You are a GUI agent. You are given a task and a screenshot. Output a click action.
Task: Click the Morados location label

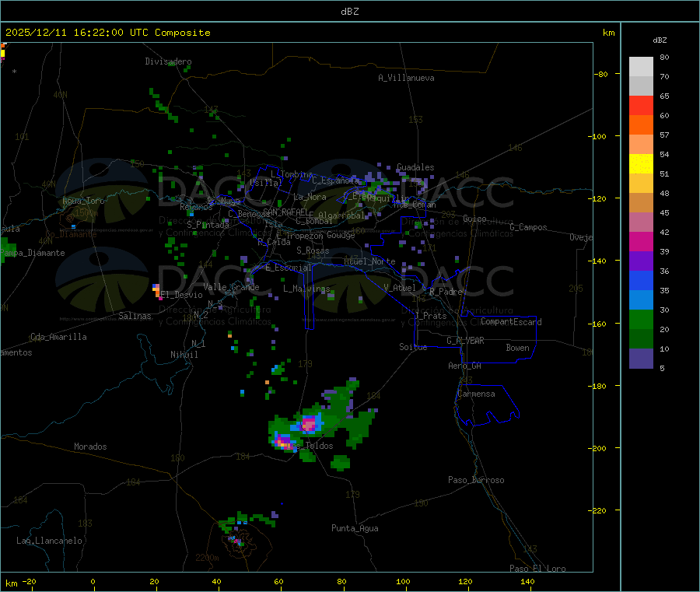click(90, 447)
